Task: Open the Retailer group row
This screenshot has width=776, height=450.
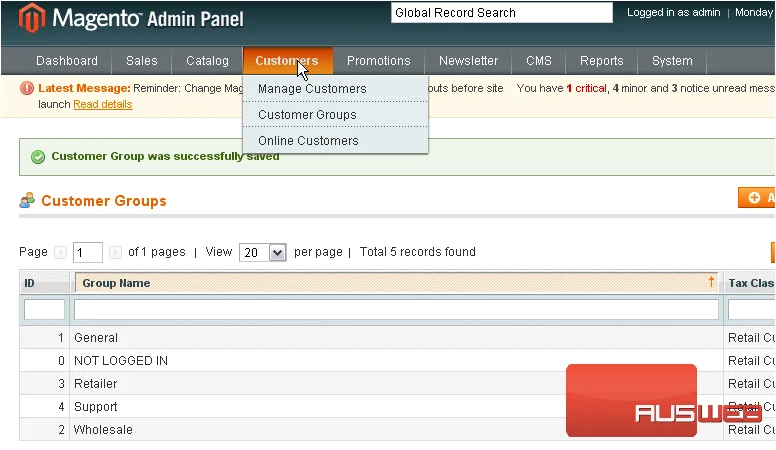Action: pos(397,384)
